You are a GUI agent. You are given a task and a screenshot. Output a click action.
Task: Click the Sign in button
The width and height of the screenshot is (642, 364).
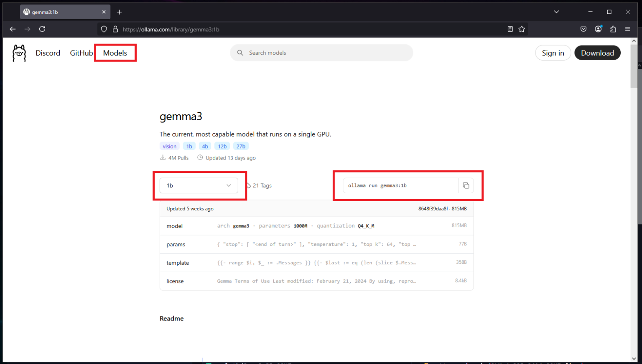[x=553, y=53]
